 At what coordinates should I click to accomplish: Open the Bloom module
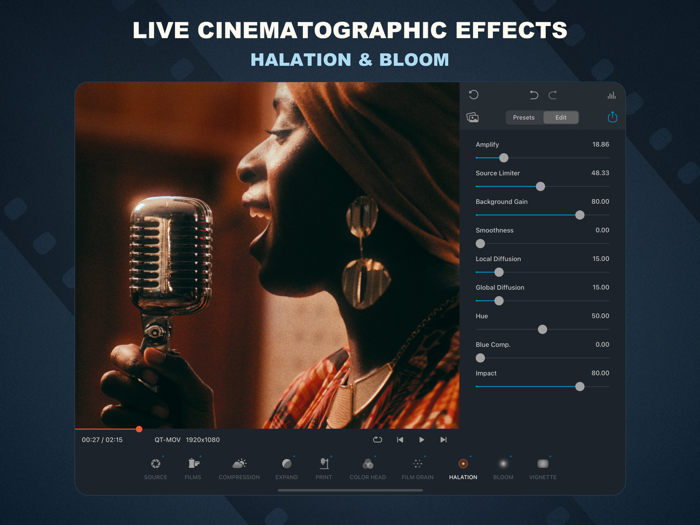(503, 468)
